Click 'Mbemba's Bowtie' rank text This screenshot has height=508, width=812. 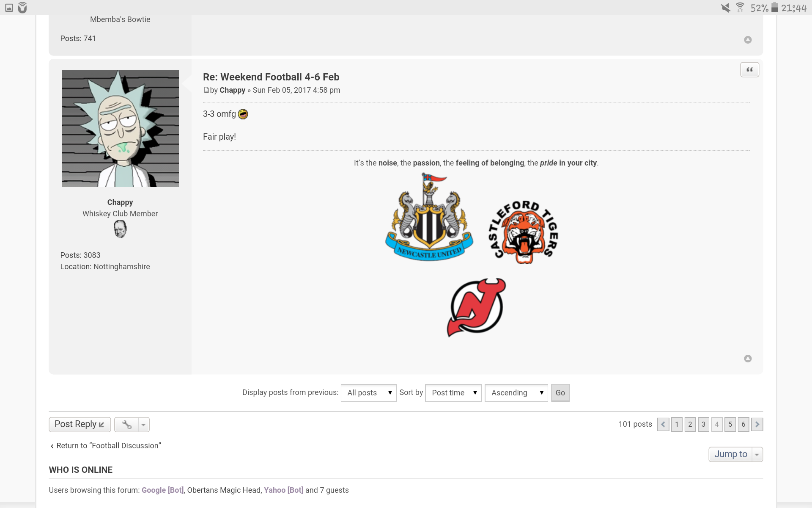120,19
